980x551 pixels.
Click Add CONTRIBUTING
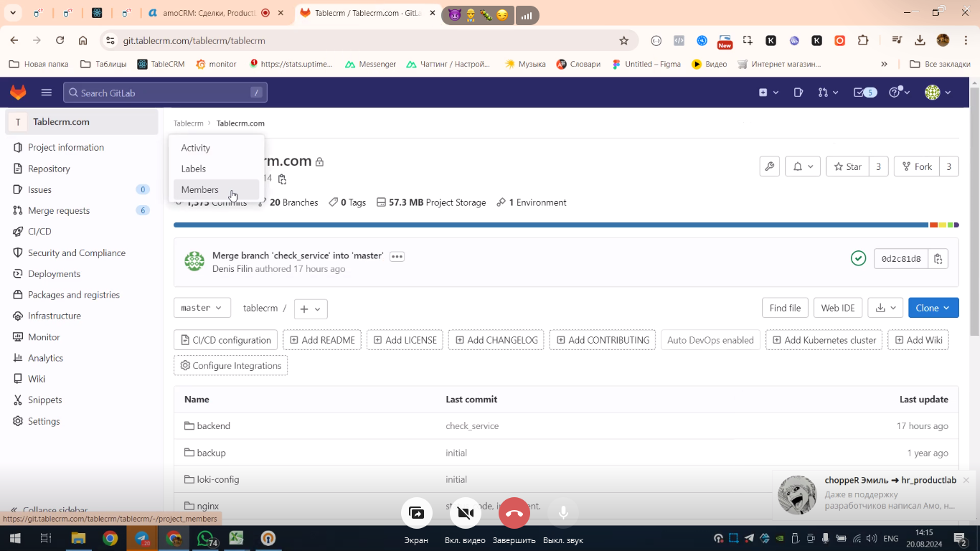(x=603, y=340)
